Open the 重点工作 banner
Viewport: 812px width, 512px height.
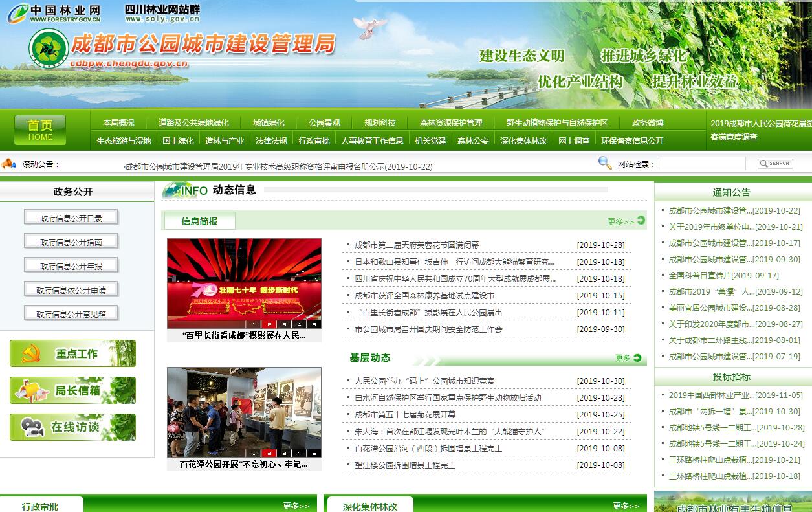point(72,353)
